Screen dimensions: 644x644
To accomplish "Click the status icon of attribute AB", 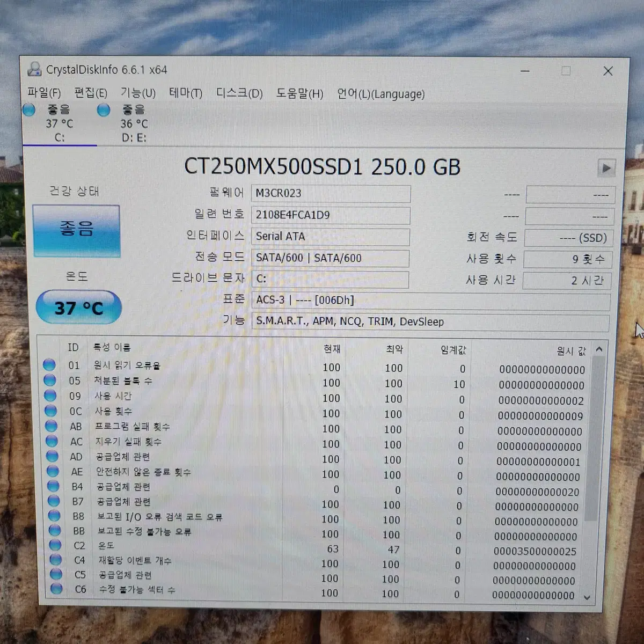I will tap(52, 426).
